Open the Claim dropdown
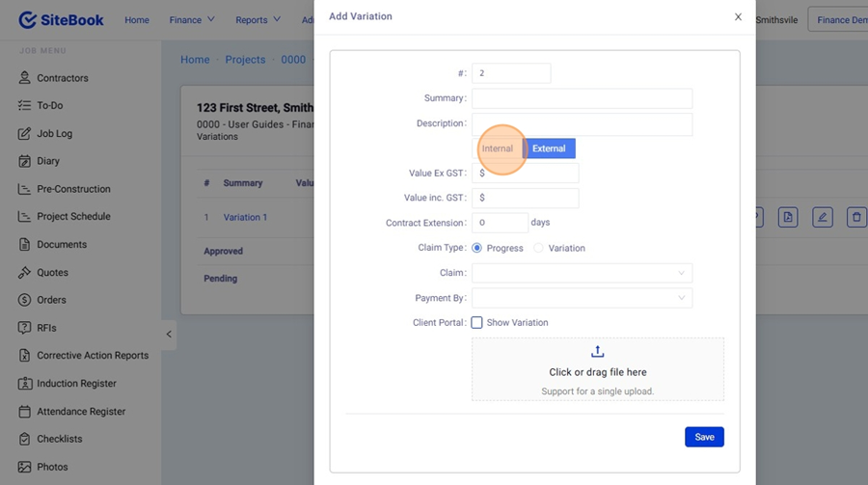This screenshot has height=485, width=868. (582, 274)
